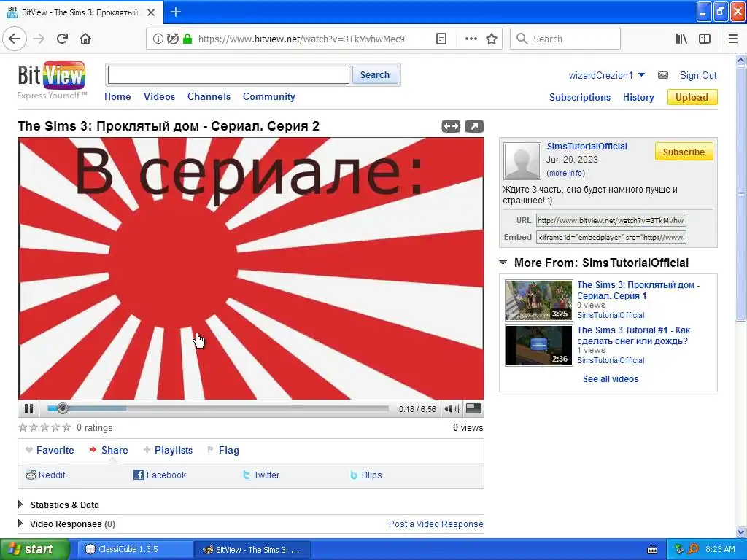Share the video on Reddit
Screen dimensions: 747x560
[x=46, y=475]
